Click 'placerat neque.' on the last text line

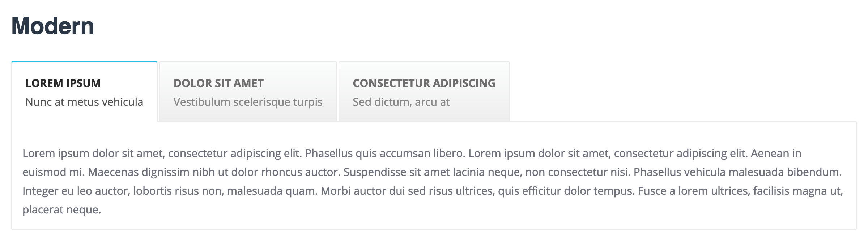[x=62, y=210]
